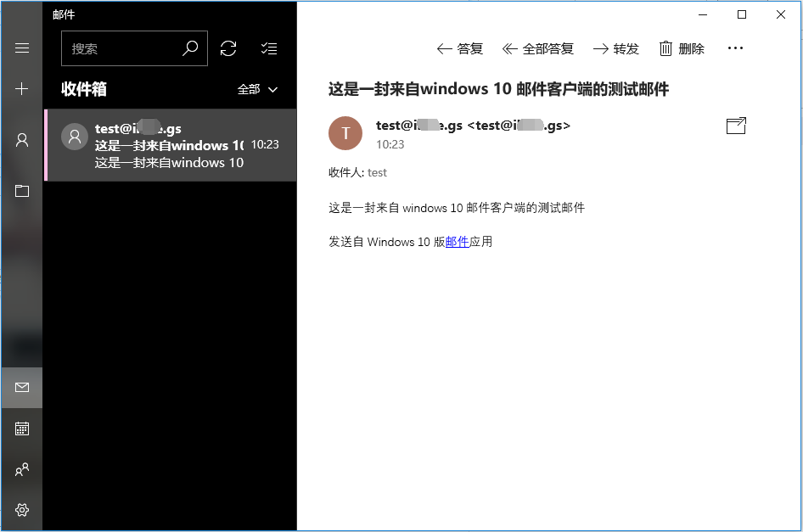Open the 全部 filter dropdown
Screen dimensions: 803x532
pos(258,89)
